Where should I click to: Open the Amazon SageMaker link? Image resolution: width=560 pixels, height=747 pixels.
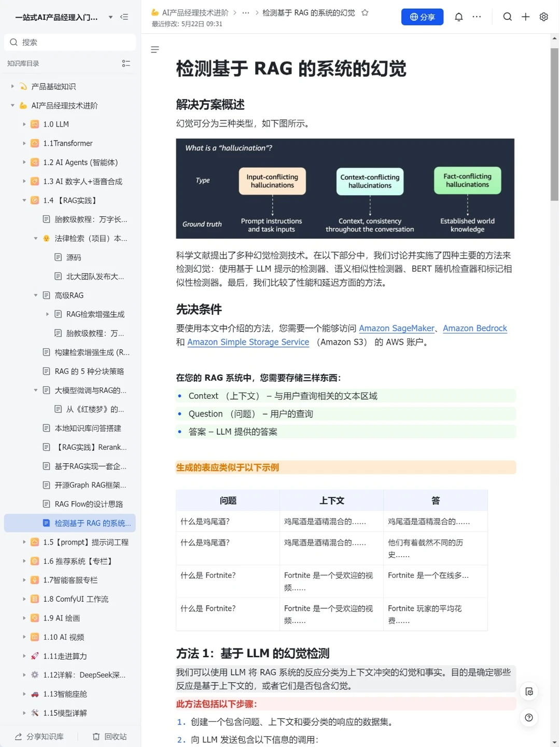click(x=397, y=328)
